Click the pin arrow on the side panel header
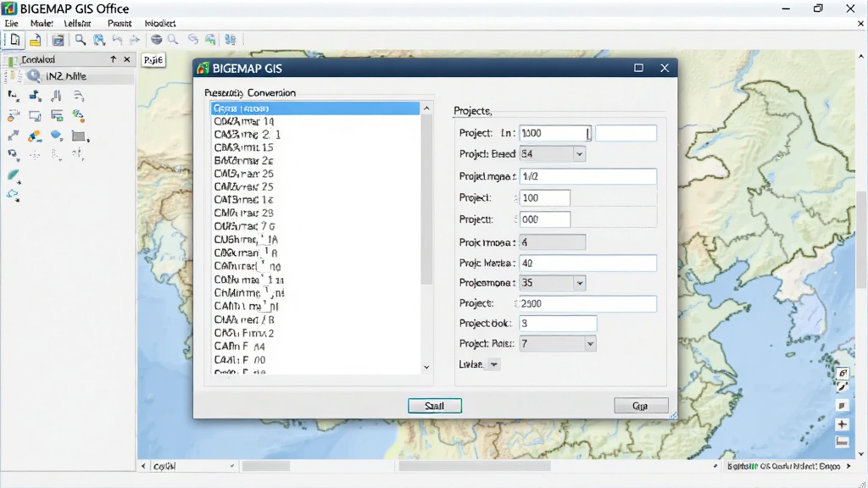This screenshot has height=488, width=868. click(x=113, y=59)
